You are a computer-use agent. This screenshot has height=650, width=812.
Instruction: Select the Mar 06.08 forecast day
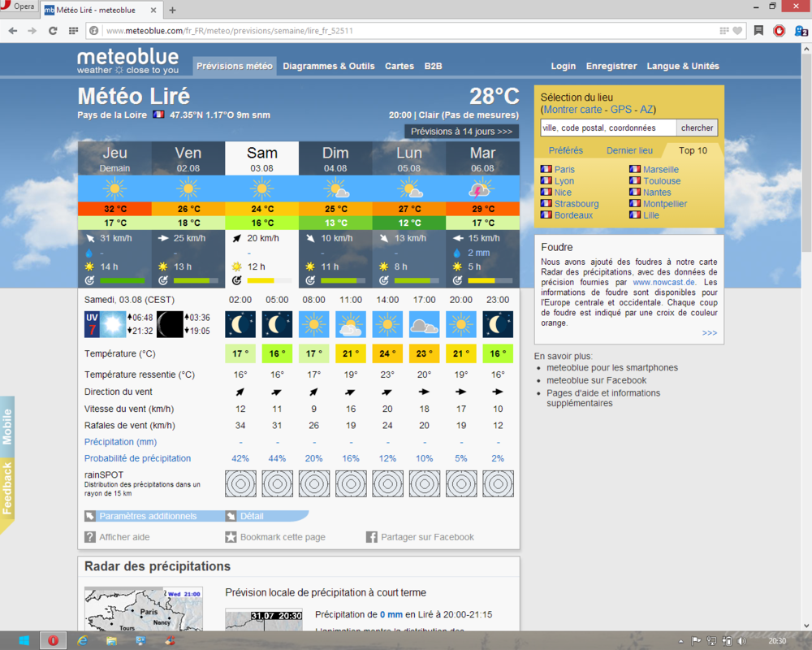coord(482,158)
